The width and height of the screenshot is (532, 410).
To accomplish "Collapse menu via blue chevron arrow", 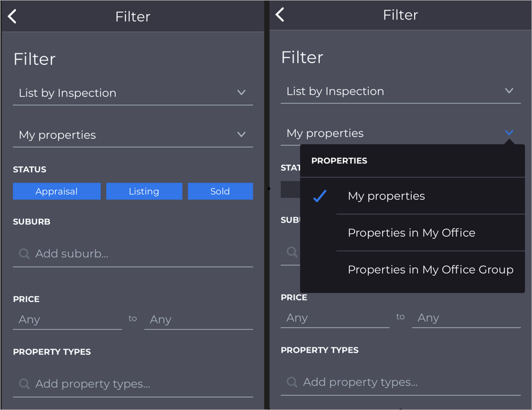I will point(509,132).
